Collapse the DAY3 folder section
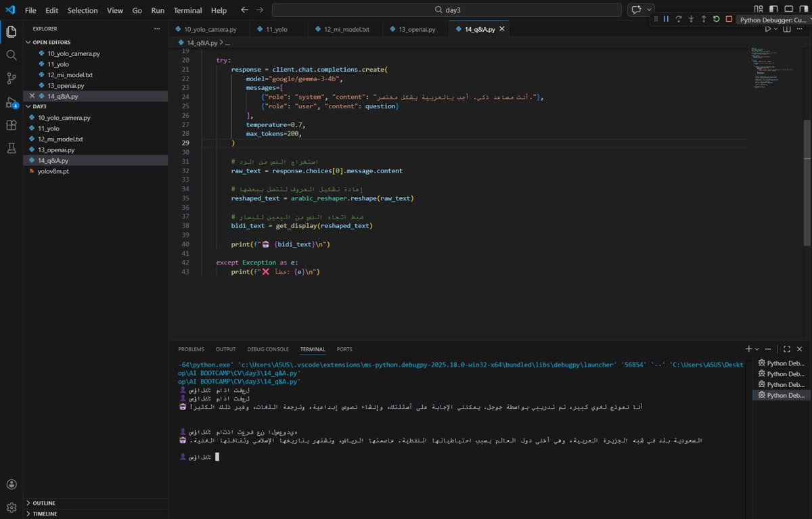 coord(35,106)
